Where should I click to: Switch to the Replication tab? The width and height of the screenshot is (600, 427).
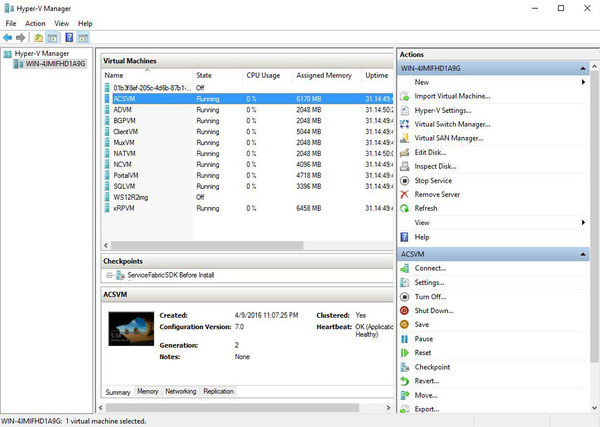(x=218, y=391)
